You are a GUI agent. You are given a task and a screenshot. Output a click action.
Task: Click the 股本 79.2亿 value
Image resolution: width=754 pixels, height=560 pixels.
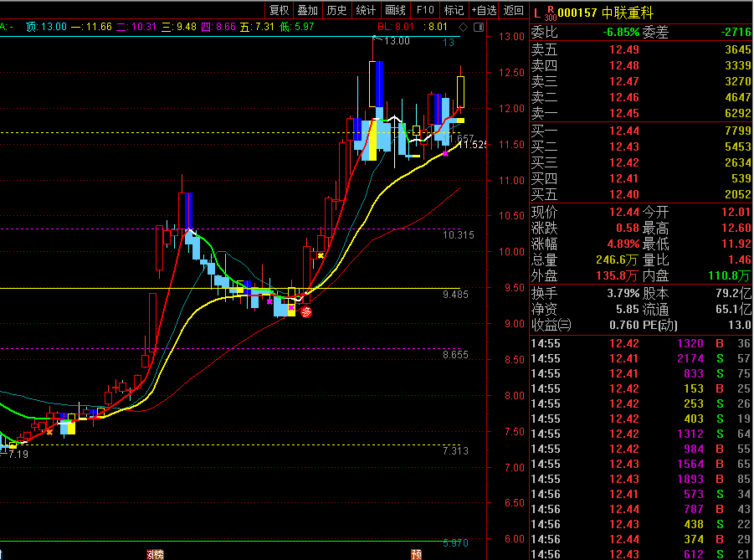coord(733,293)
